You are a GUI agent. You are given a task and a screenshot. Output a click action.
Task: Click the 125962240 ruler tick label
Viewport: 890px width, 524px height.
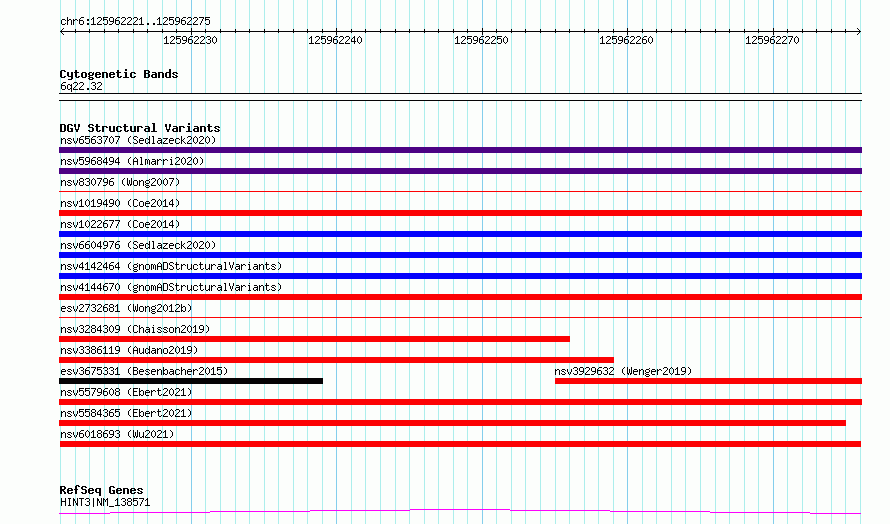coord(335,40)
